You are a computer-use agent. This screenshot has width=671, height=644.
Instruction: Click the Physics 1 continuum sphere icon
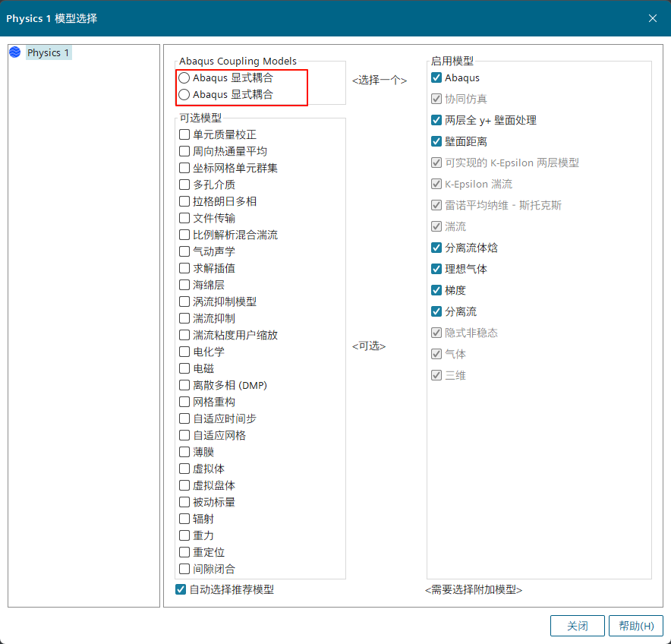click(x=15, y=52)
